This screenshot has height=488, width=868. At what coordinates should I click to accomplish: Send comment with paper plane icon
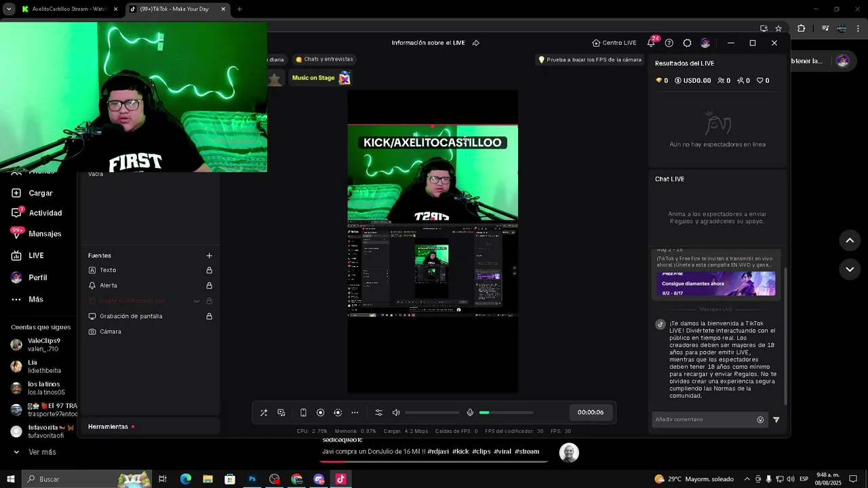[x=776, y=420]
